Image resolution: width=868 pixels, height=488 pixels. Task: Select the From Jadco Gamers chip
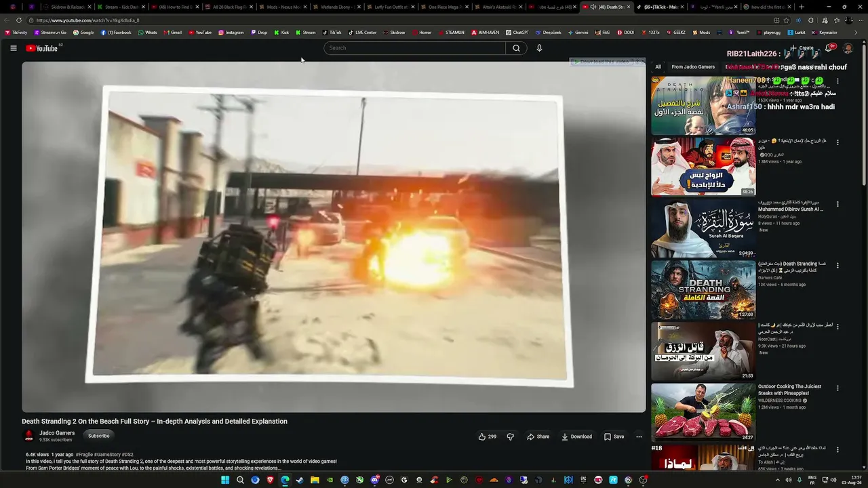coord(693,67)
